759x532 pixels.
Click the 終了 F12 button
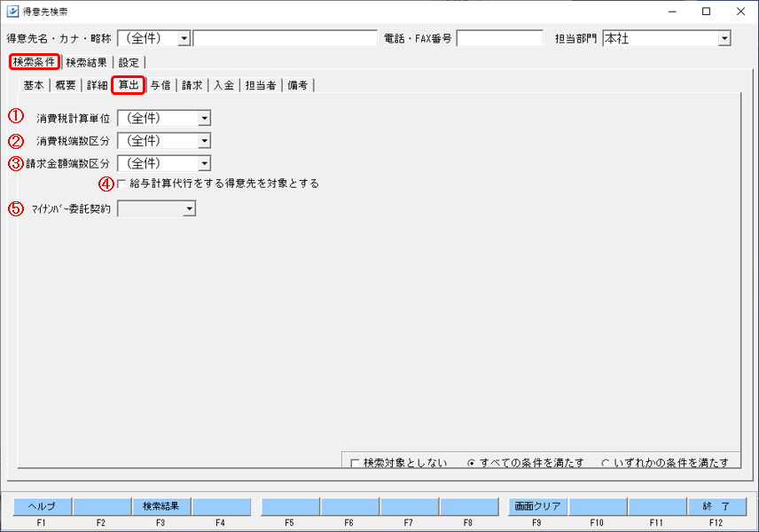coord(716,506)
